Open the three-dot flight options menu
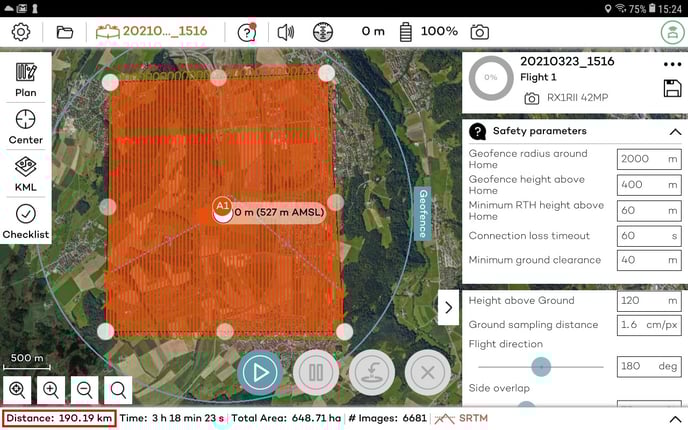 tap(672, 65)
